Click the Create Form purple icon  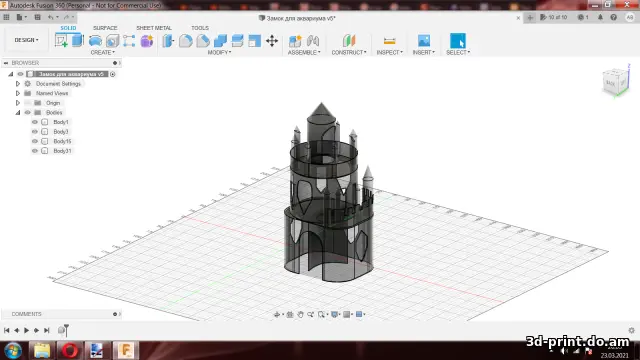(147, 41)
